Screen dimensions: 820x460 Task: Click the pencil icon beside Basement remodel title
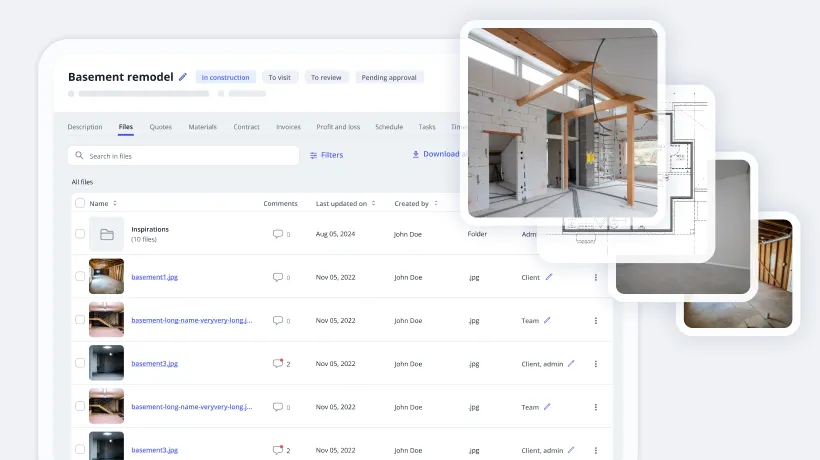[x=183, y=77]
